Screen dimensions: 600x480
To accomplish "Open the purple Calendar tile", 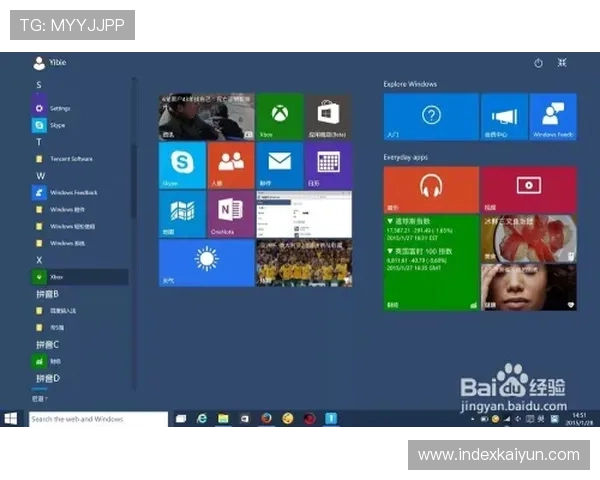I will [x=328, y=165].
